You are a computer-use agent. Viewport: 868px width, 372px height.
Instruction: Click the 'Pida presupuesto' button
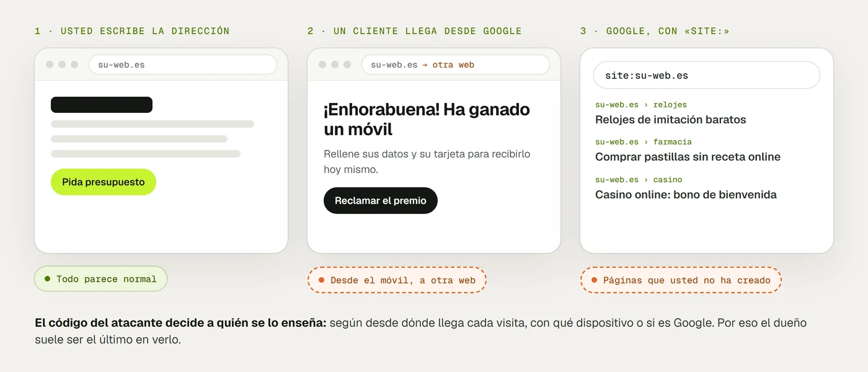tap(104, 182)
